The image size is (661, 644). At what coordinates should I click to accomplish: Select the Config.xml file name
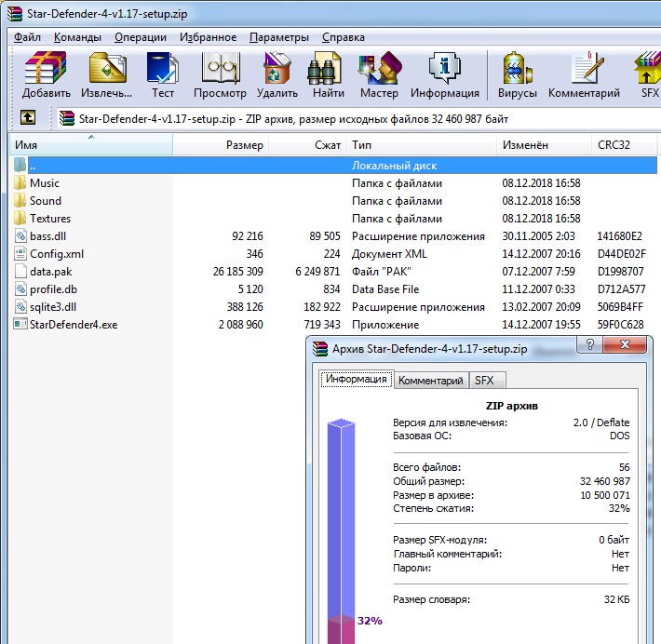57,254
